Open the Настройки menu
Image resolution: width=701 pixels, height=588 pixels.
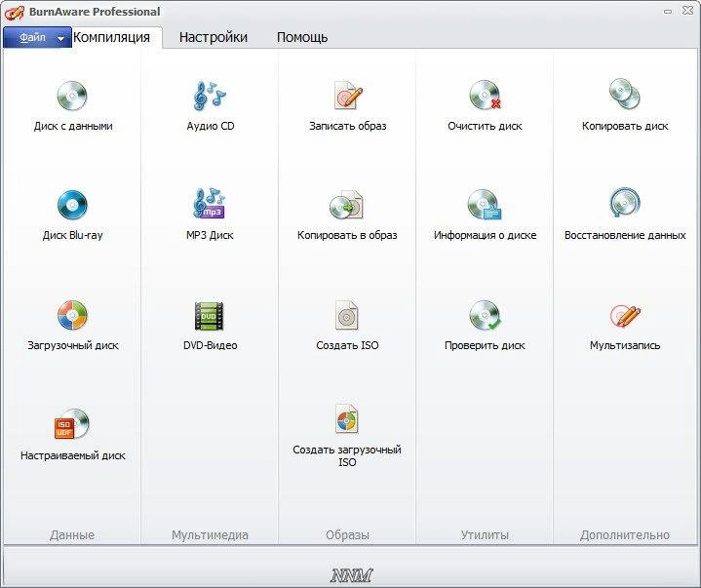pos(214,37)
